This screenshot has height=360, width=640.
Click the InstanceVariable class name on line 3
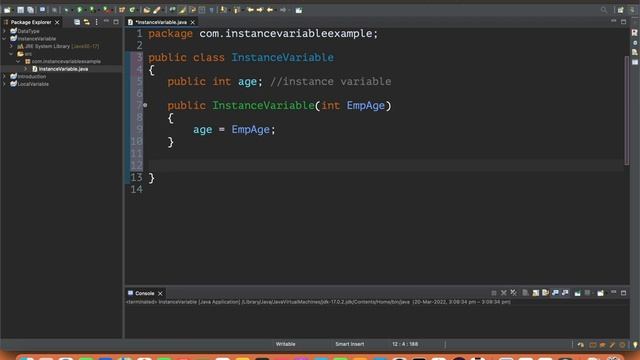[282, 58]
